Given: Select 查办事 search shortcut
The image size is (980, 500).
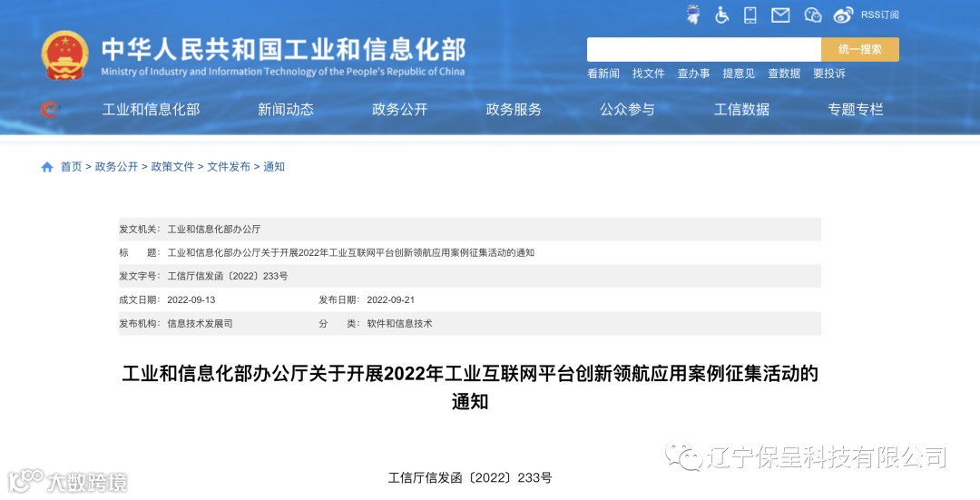Looking at the screenshot, I should [x=693, y=74].
